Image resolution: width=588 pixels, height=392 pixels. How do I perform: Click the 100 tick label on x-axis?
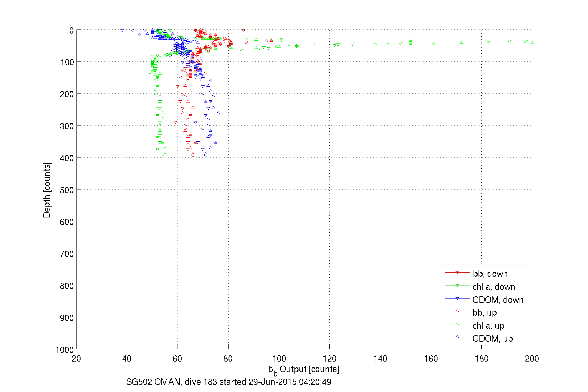point(279,359)
